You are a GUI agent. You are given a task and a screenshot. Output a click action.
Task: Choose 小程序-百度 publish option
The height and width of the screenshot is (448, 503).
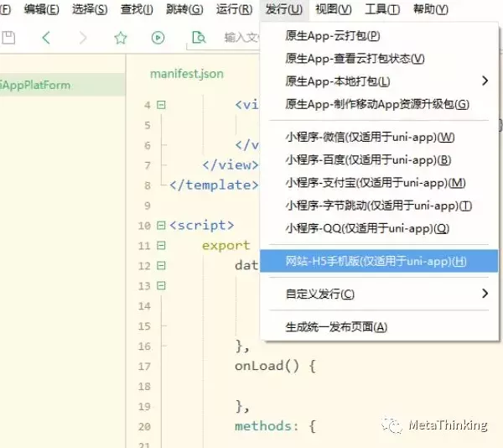tap(379, 159)
